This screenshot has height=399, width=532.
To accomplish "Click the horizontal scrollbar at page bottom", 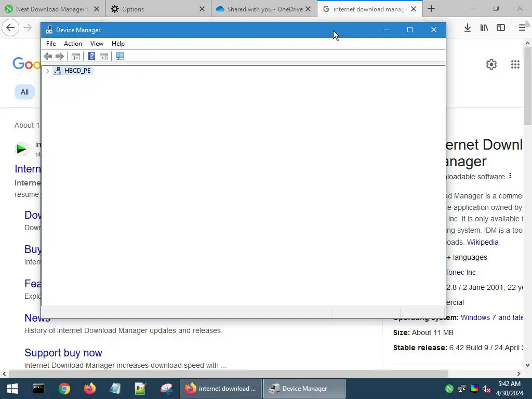I will [x=229, y=374].
